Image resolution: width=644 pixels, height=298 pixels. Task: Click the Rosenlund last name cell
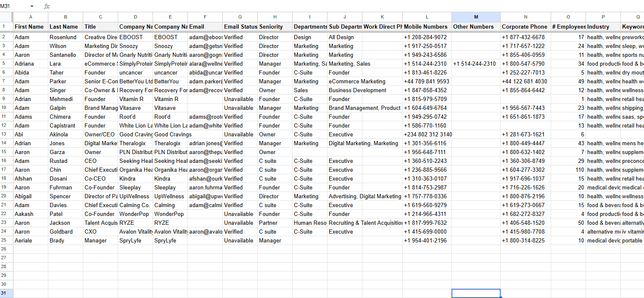coord(66,37)
